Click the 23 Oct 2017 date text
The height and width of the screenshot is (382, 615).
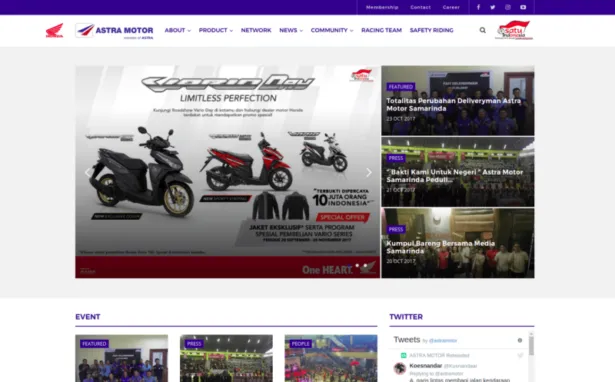[400, 118]
